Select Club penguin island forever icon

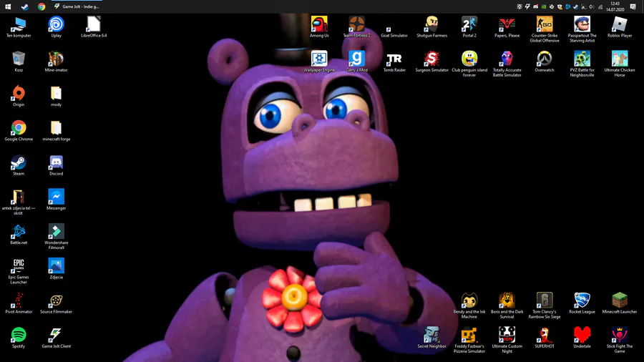pyautogui.click(x=469, y=64)
